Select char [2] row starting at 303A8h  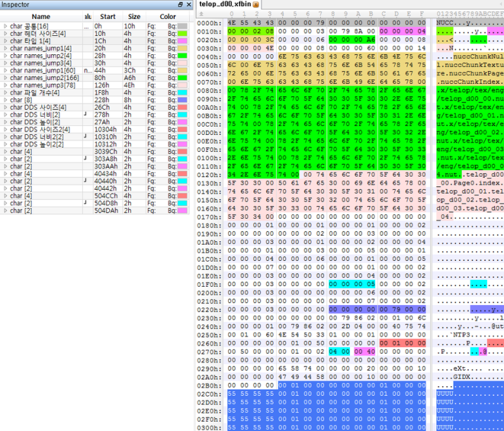[94, 159]
